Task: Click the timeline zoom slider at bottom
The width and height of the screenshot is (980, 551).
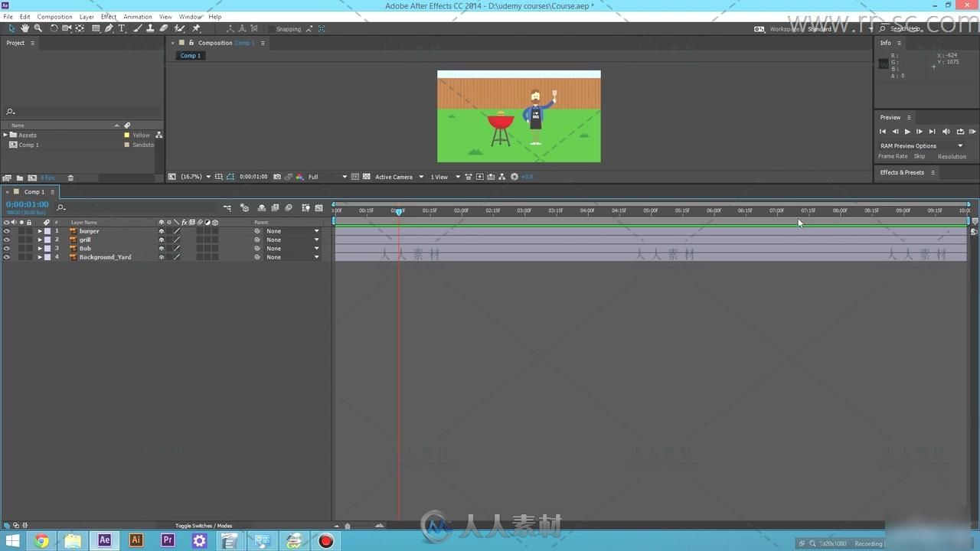Action: [348, 526]
